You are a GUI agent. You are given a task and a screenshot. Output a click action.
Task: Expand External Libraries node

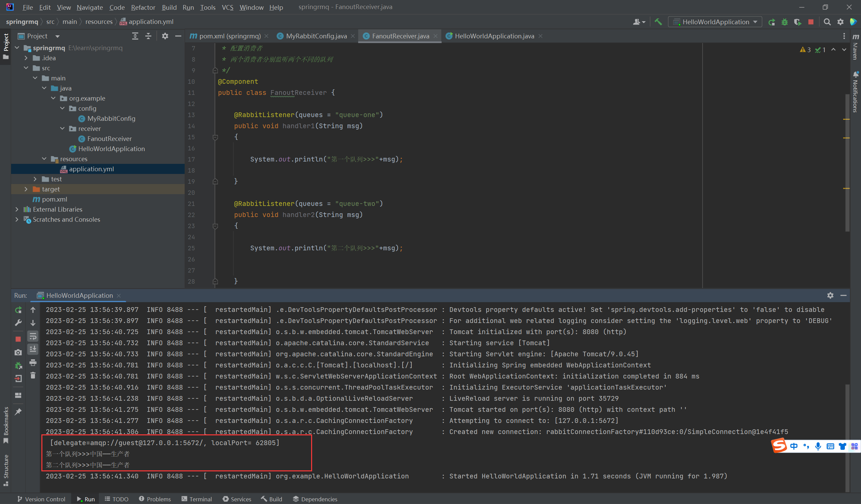click(17, 209)
